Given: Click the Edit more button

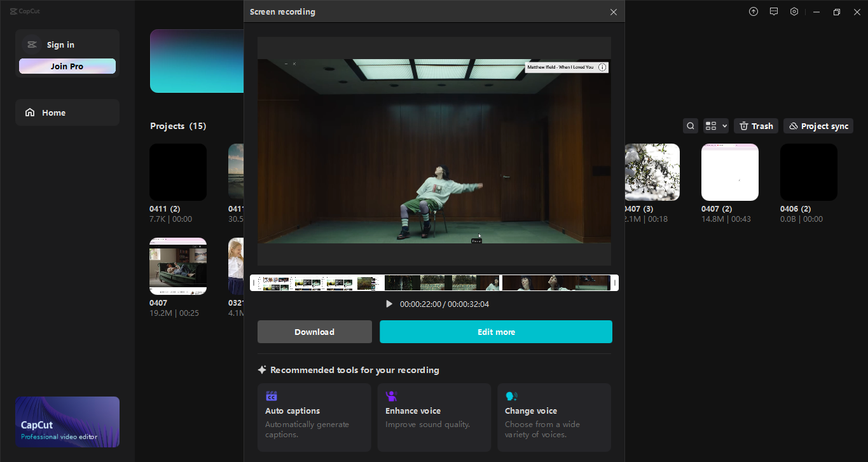Looking at the screenshot, I should click(496, 332).
